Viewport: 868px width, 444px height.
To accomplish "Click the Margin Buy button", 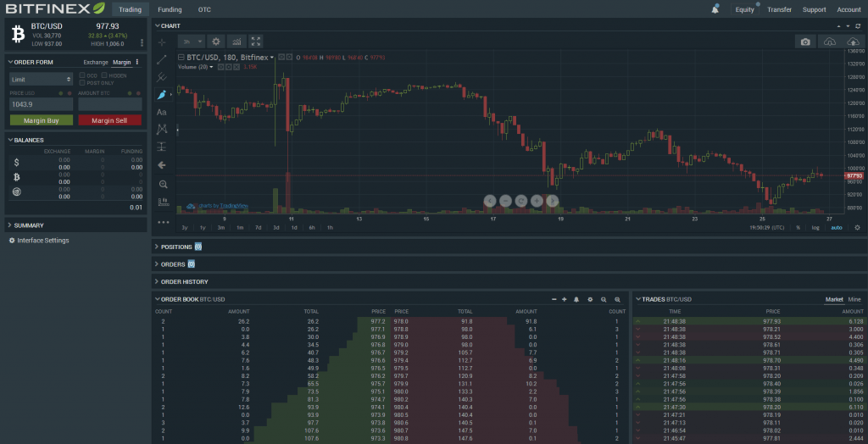I will coord(42,120).
